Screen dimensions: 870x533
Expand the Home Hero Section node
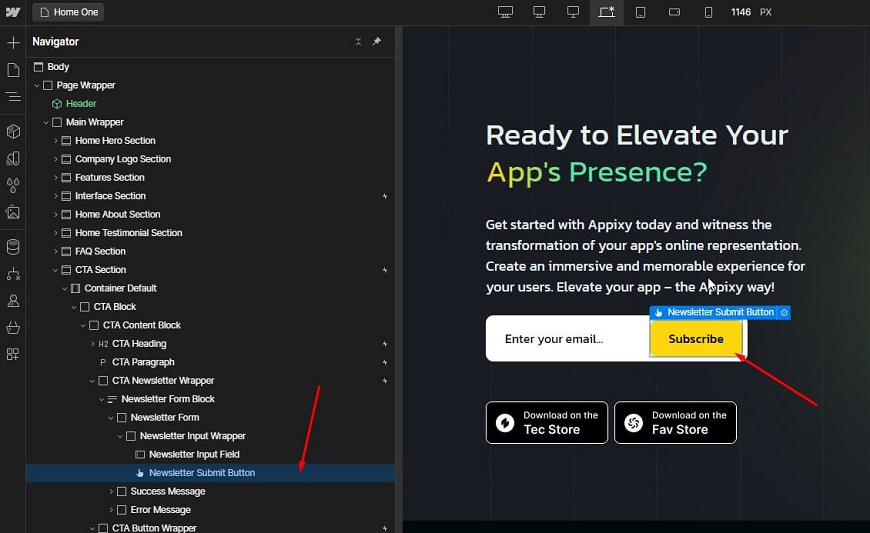coord(55,141)
